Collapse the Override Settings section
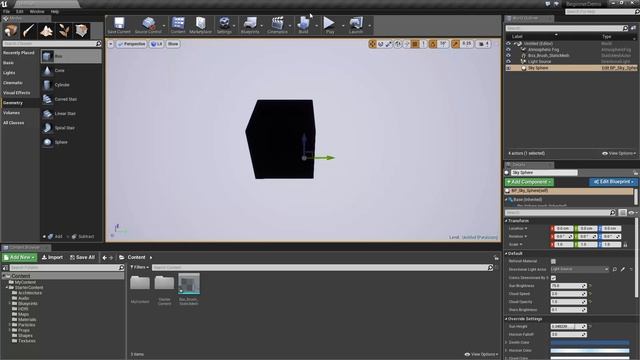 coord(506,319)
